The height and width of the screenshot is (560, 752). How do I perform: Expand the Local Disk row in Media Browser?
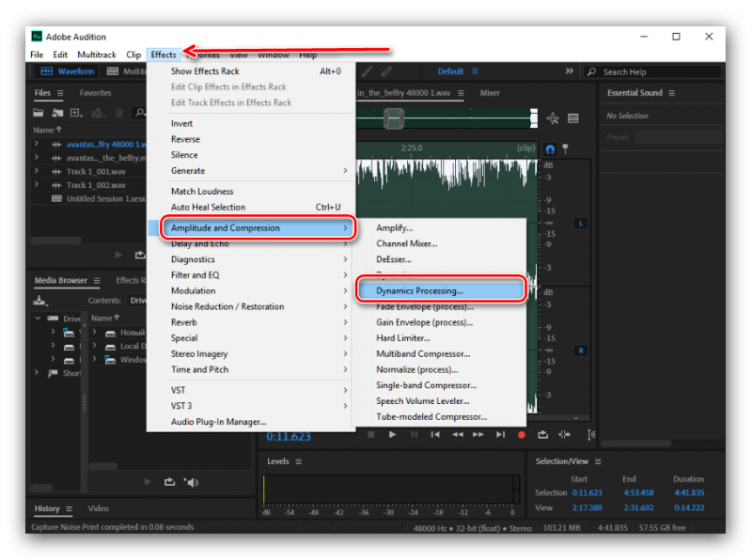(95, 346)
